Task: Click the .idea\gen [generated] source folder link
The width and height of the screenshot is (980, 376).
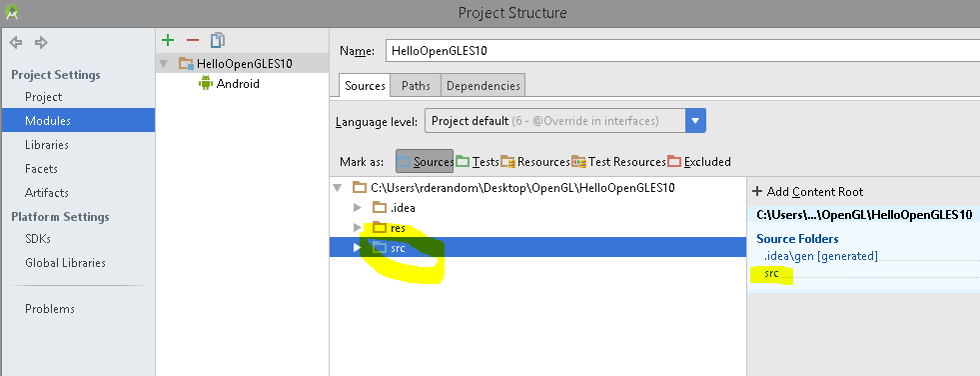Action: [820, 256]
